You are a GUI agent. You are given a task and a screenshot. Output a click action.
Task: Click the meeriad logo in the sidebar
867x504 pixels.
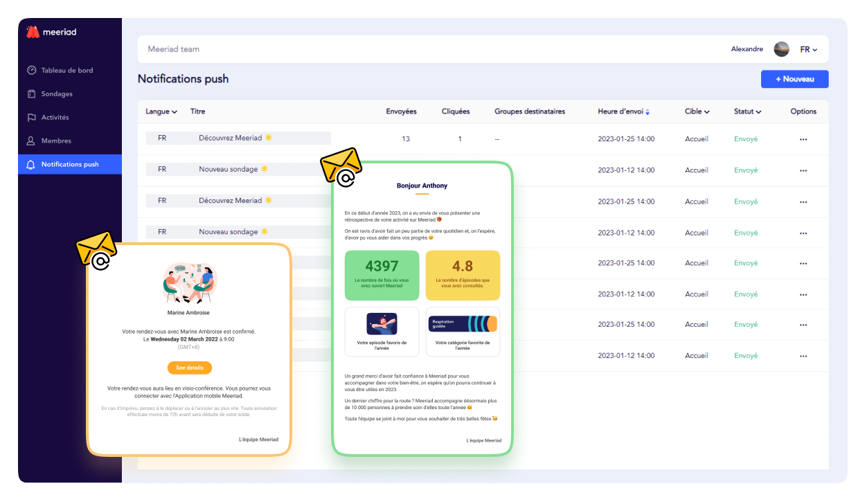point(51,32)
